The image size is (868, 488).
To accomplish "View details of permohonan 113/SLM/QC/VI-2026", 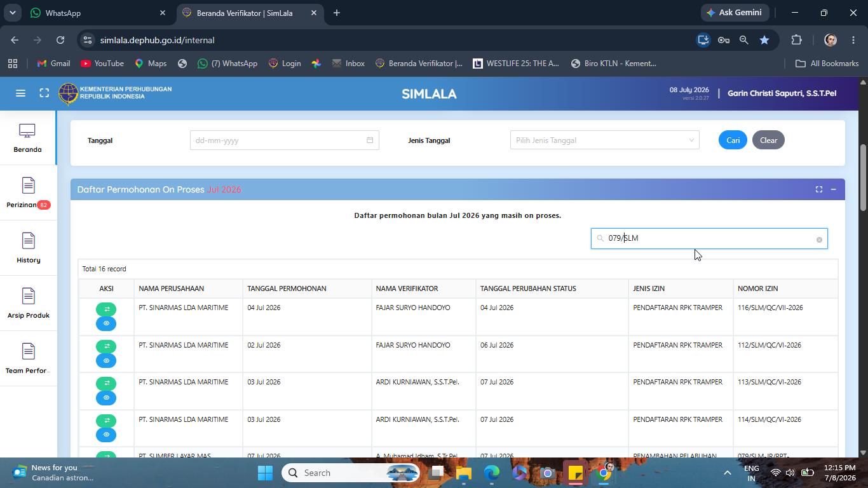I will tap(106, 398).
